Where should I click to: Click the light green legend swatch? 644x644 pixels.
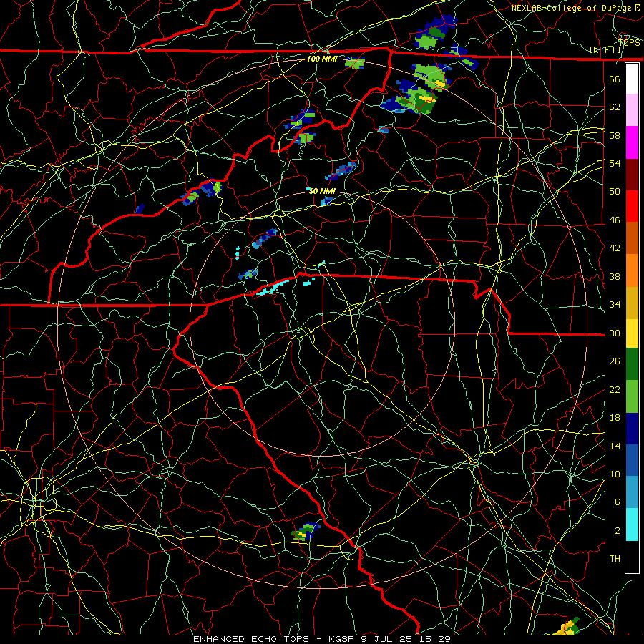point(632,396)
